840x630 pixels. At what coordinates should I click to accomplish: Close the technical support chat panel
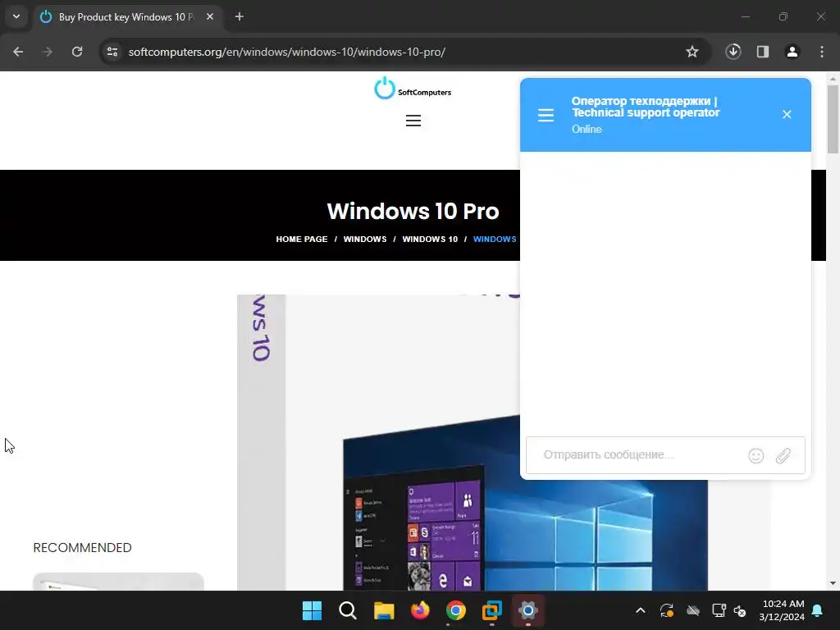(787, 114)
